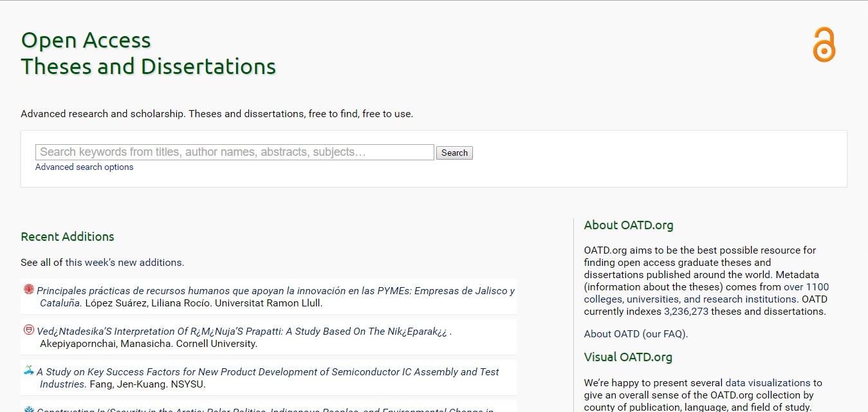
Task: Open this week's new additions link
Action: pos(124,262)
